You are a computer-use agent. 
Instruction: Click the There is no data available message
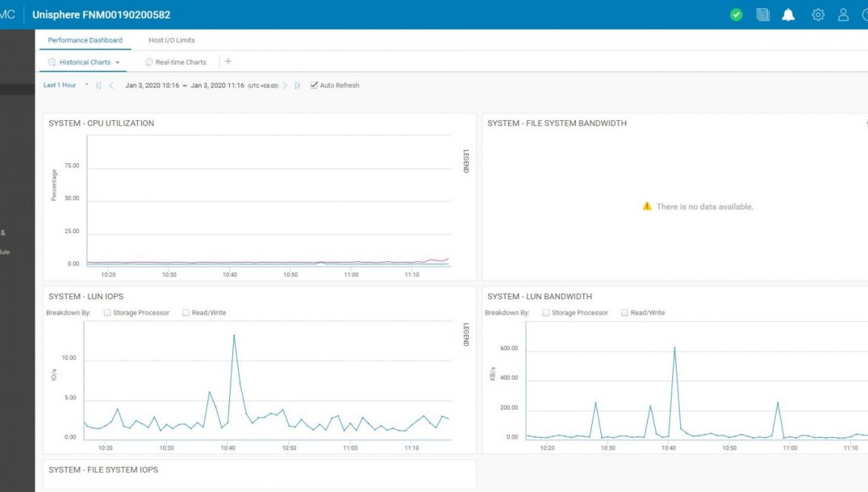[x=705, y=206]
